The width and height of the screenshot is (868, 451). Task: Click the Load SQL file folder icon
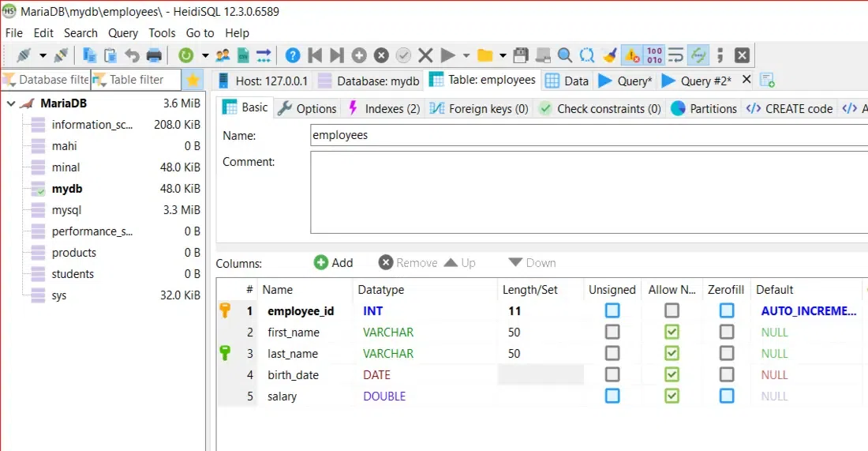(x=485, y=55)
